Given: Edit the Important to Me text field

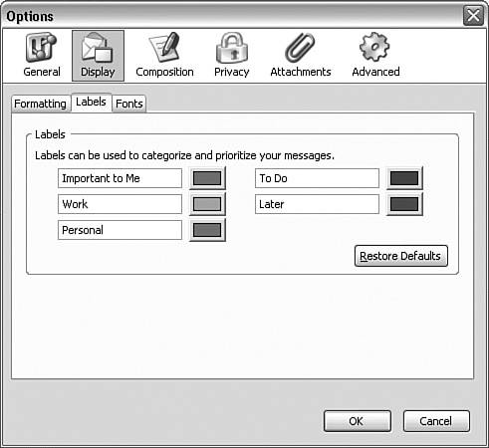Looking at the screenshot, I should tap(120, 178).
